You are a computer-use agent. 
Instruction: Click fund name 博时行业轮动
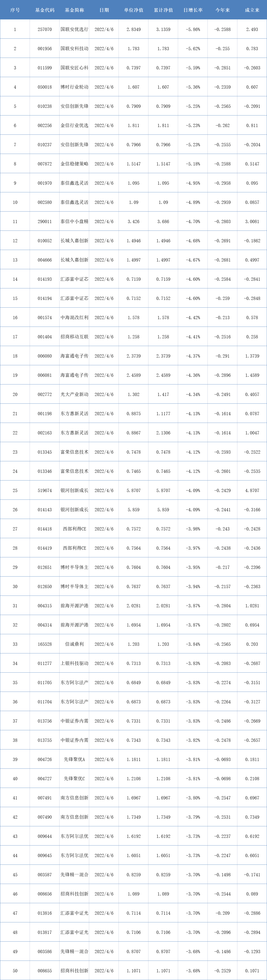(74, 87)
